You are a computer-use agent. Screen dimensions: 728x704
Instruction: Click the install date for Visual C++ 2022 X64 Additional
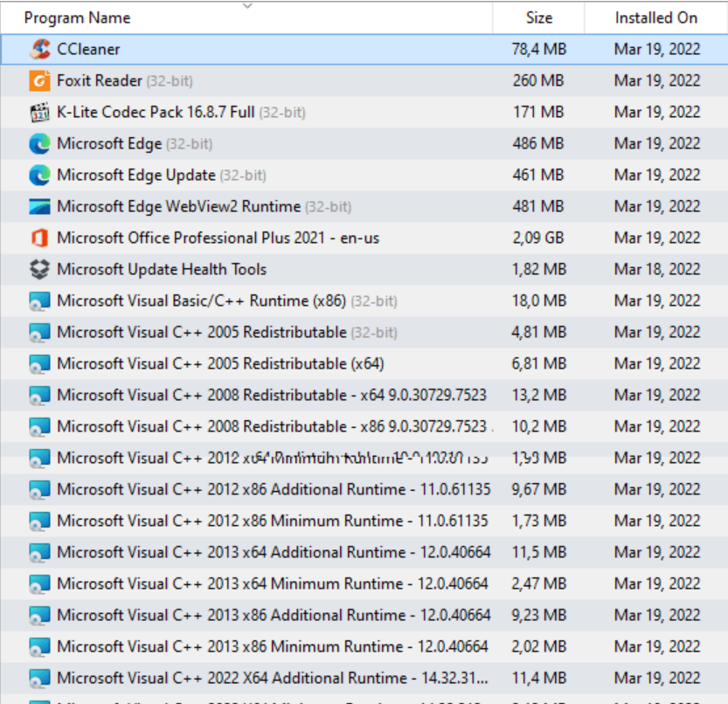(x=657, y=679)
